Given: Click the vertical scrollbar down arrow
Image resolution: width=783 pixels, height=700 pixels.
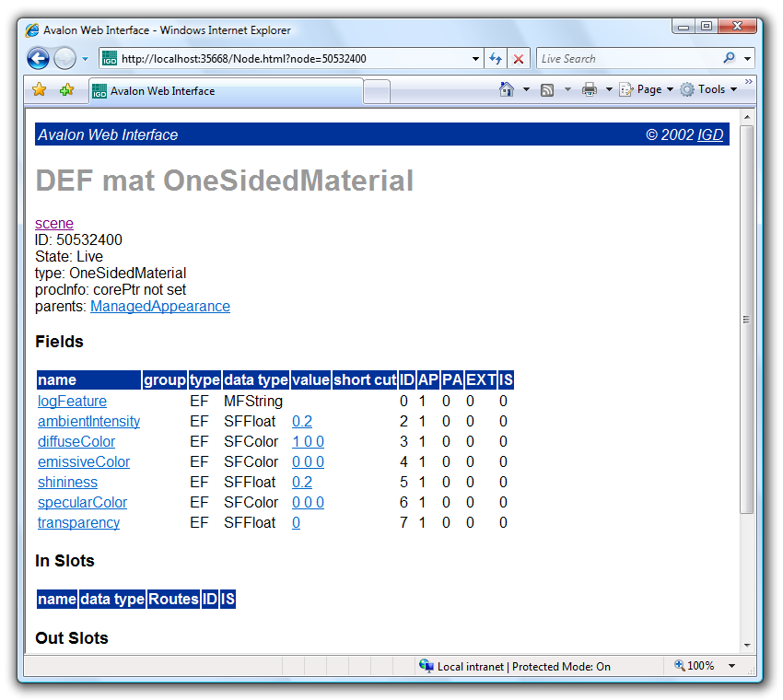Looking at the screenshot, I should pos(747,646).
